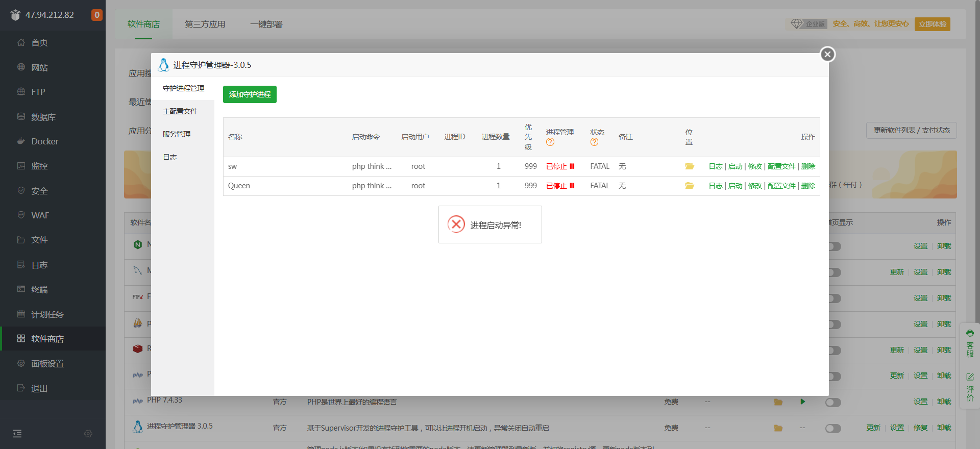The height and width of the screenshot is (449, 980).
Task: Click the process management help question icon
Action: click(550, 142)
